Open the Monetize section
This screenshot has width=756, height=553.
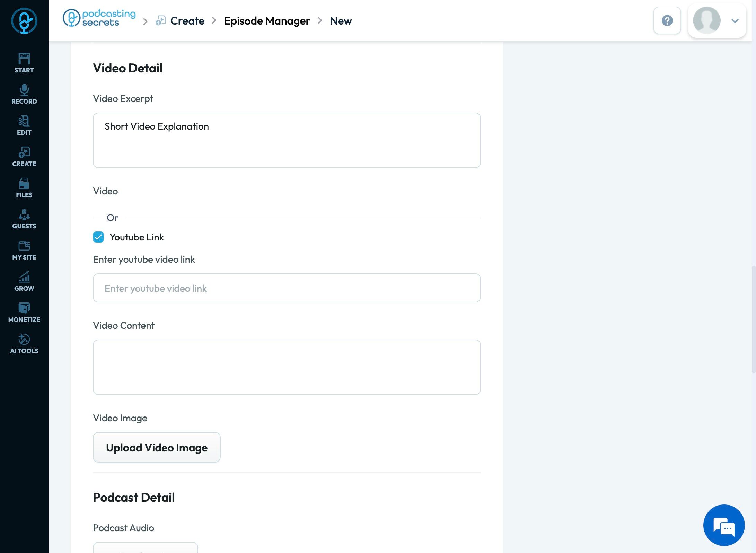tap(24, 313)
